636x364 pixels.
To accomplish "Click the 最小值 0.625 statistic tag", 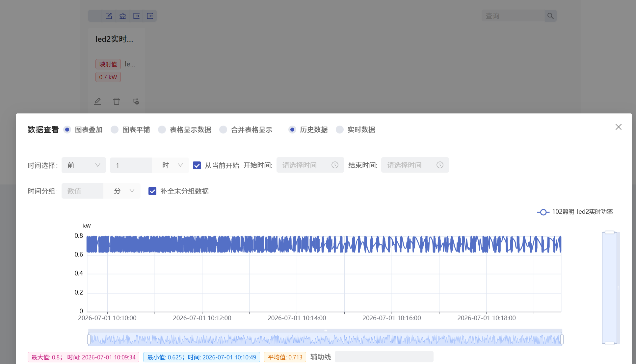I will click(201, 357).
